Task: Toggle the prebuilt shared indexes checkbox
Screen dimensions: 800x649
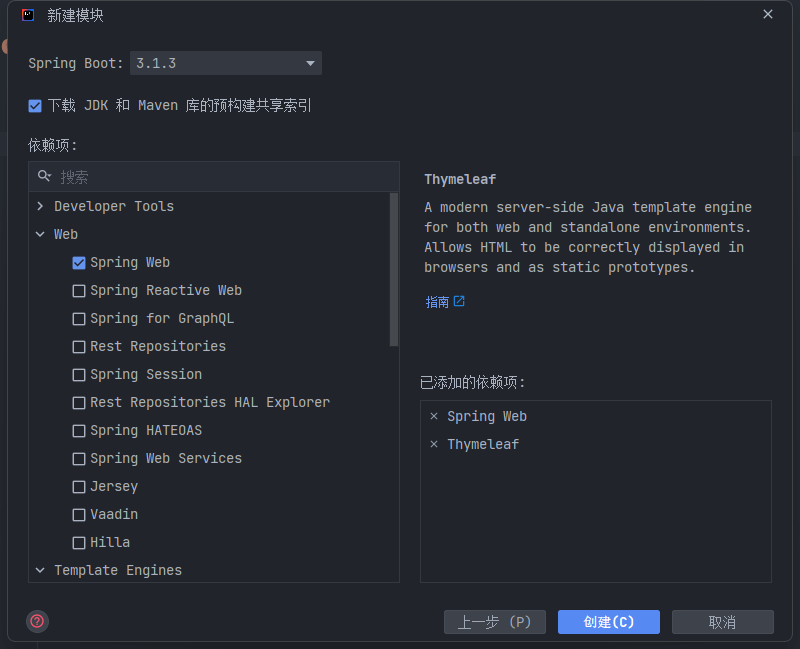Action: [x=35, y=106]
